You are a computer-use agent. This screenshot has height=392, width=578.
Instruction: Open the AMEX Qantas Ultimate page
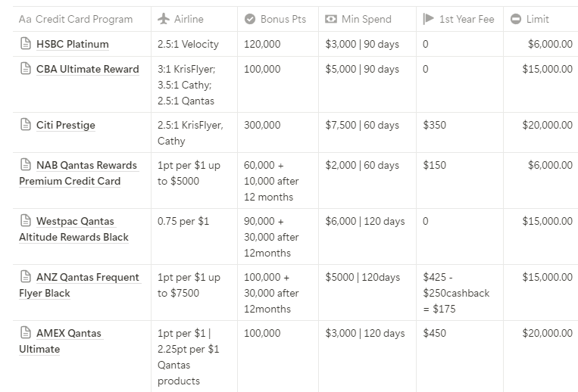tap(68, 334)
